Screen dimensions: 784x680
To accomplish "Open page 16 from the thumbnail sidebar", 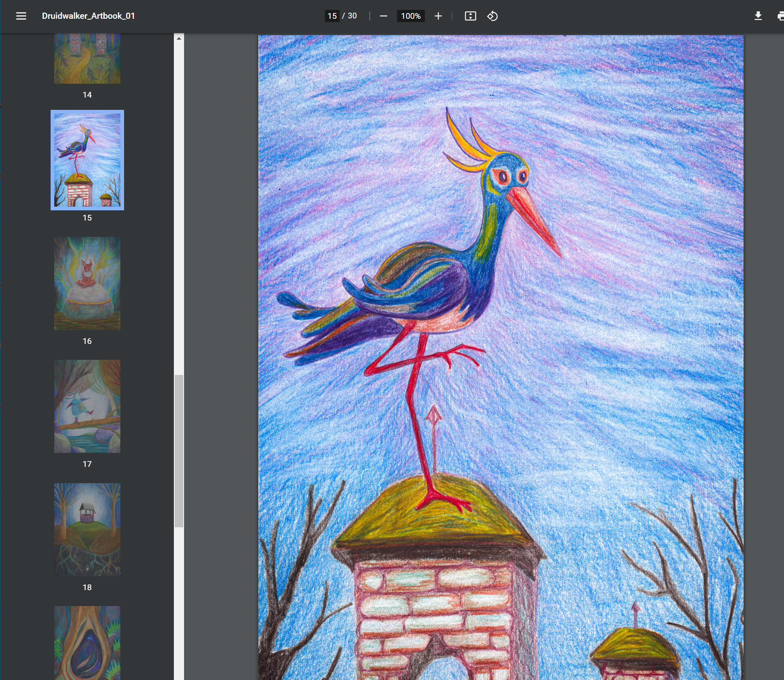I will (87, 283).
